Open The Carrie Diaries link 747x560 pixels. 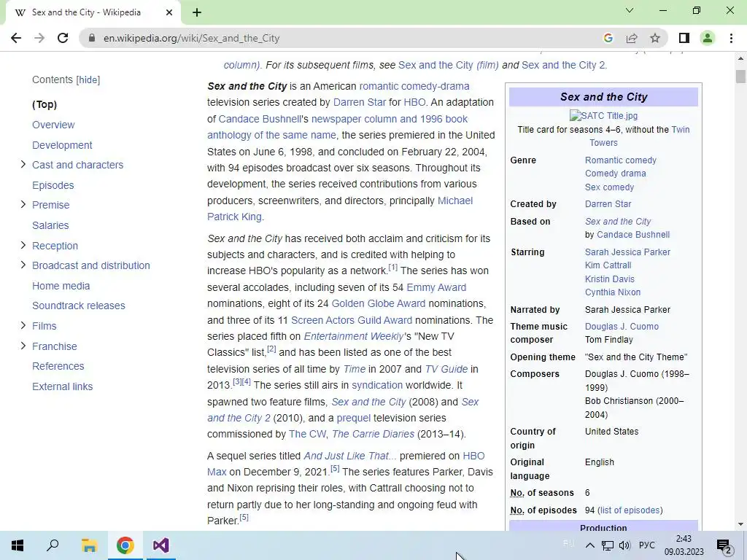pyautogui.click(x=373, y=435)
